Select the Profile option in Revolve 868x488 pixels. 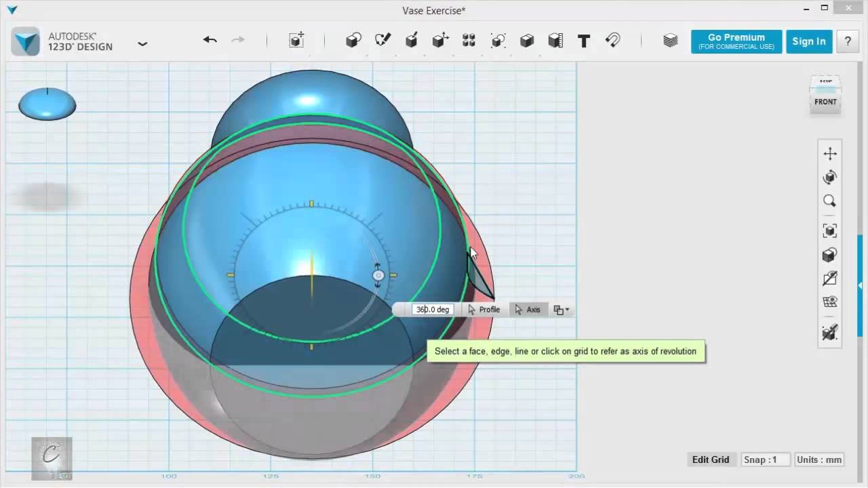tap(484, 310)
